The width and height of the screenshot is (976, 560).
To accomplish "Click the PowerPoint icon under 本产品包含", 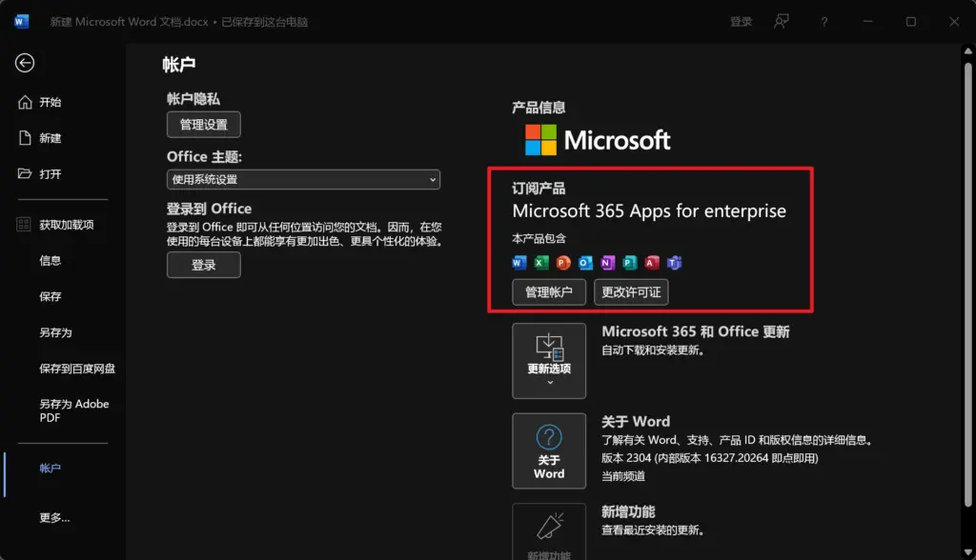I will (563, 263).
